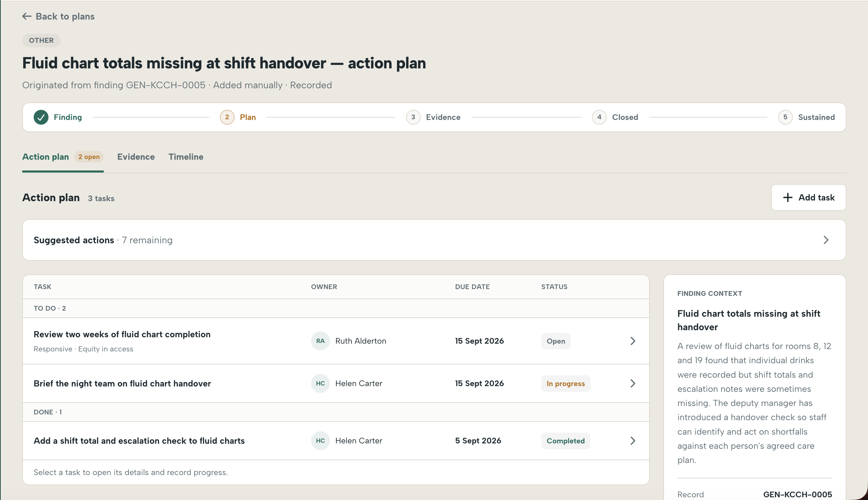Select step 3 Evidence circle in the progress tracker
This screenshot has height=500, width=868.
tap(413, 117)
